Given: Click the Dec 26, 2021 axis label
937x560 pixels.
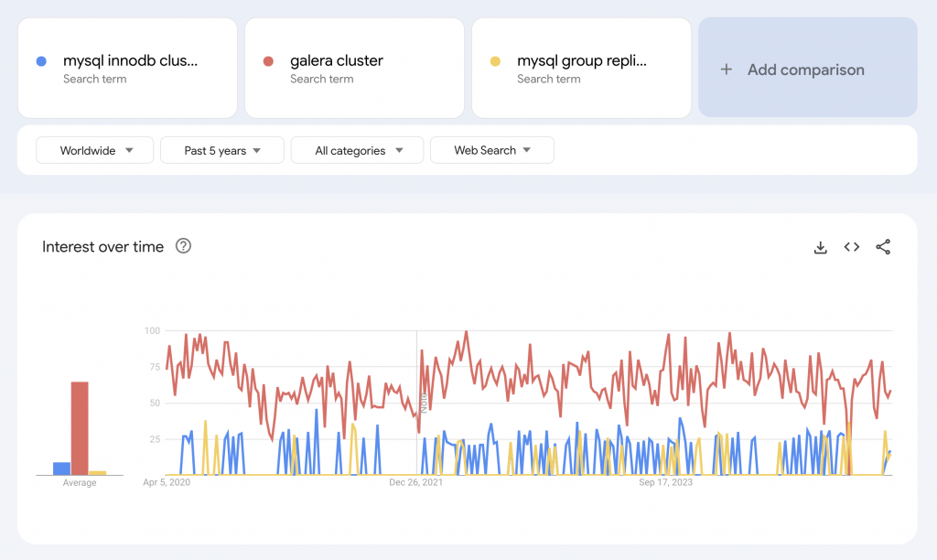Looking at the screenshot, I should tap(416, 482).
